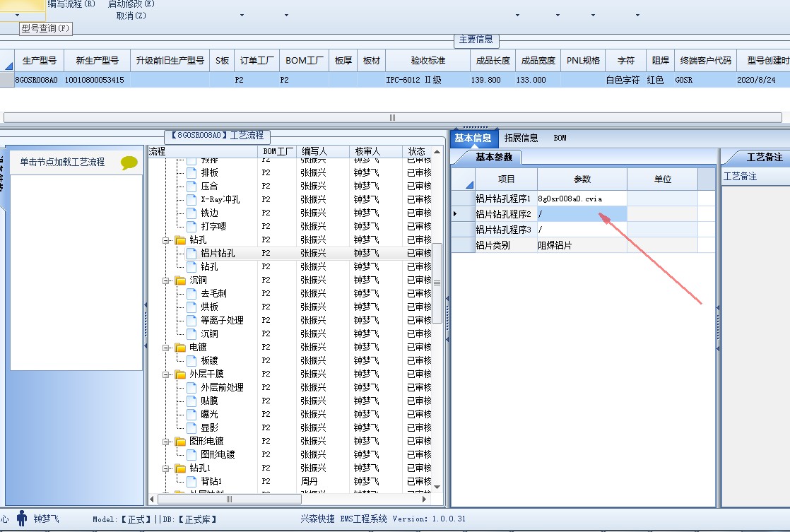Image resolution: width=790 pixels, height=532 pixels.
Task: Click the process tree's scroll-up arrow
Action: [437, 152]
